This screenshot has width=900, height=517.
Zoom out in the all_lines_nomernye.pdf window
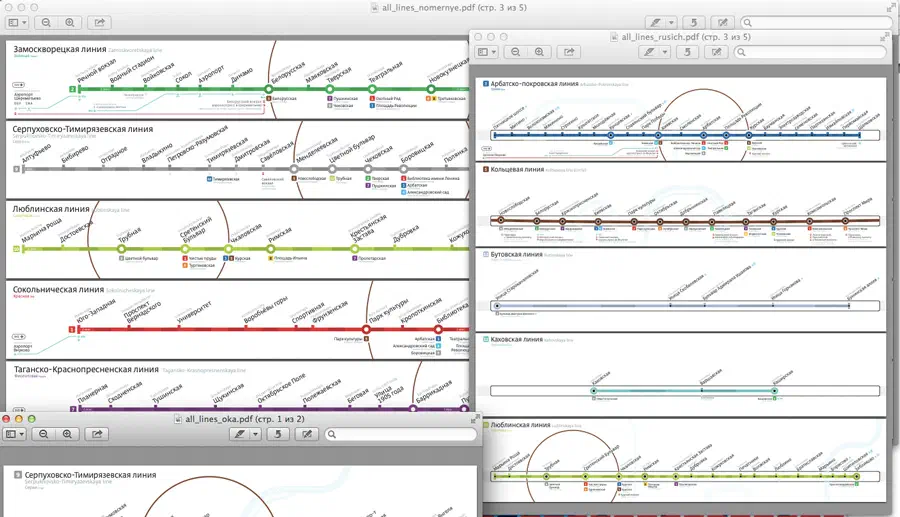pyautogui.click(x=46, y=22)
